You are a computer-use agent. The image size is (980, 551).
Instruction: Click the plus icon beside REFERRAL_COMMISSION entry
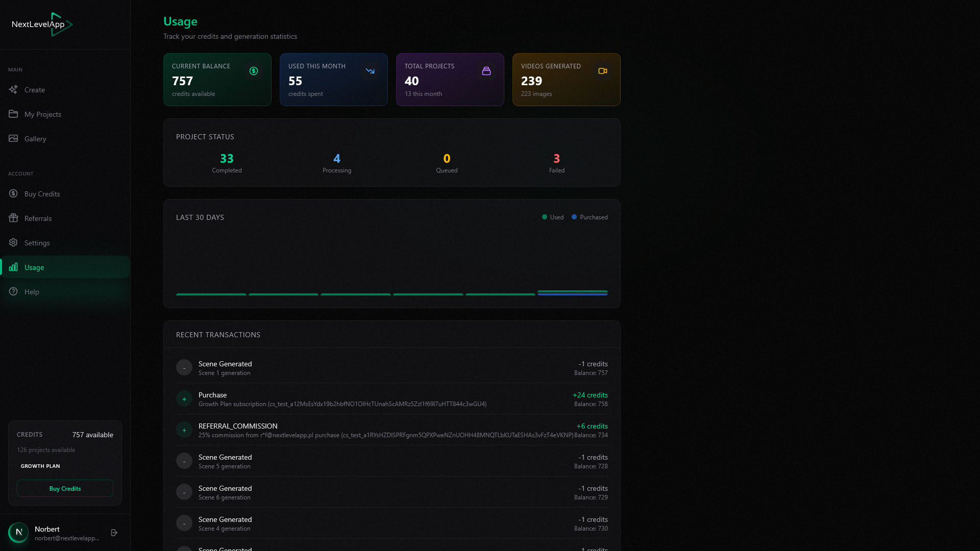coord(184,430)
